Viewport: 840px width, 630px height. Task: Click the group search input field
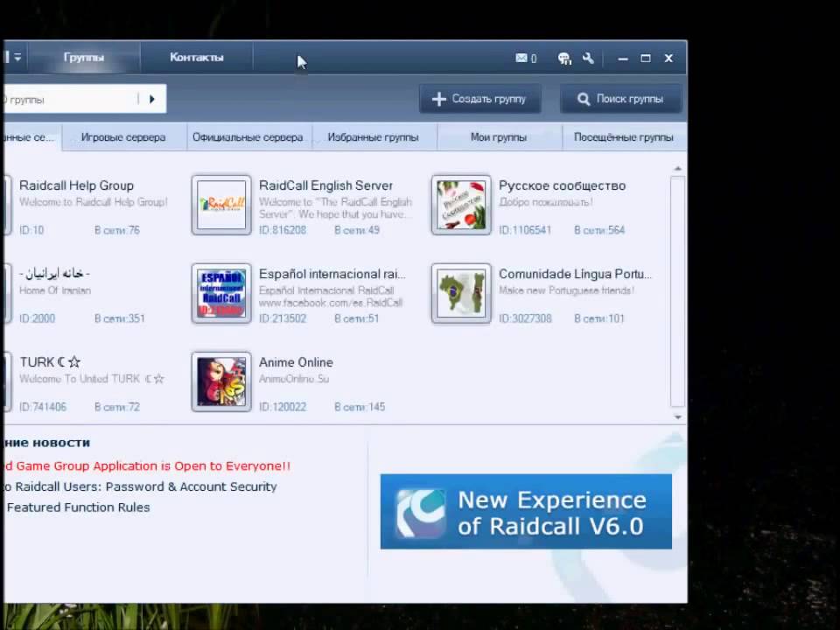pyautogui.click(x=70, y=99)
